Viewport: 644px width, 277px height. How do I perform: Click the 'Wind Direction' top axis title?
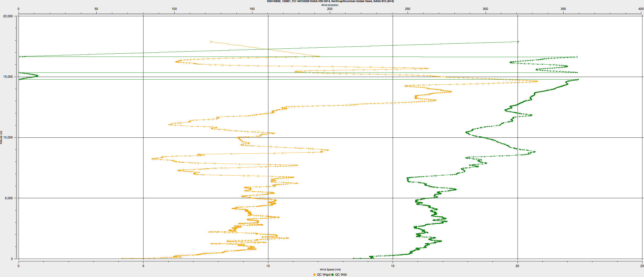tap(330, 5)
